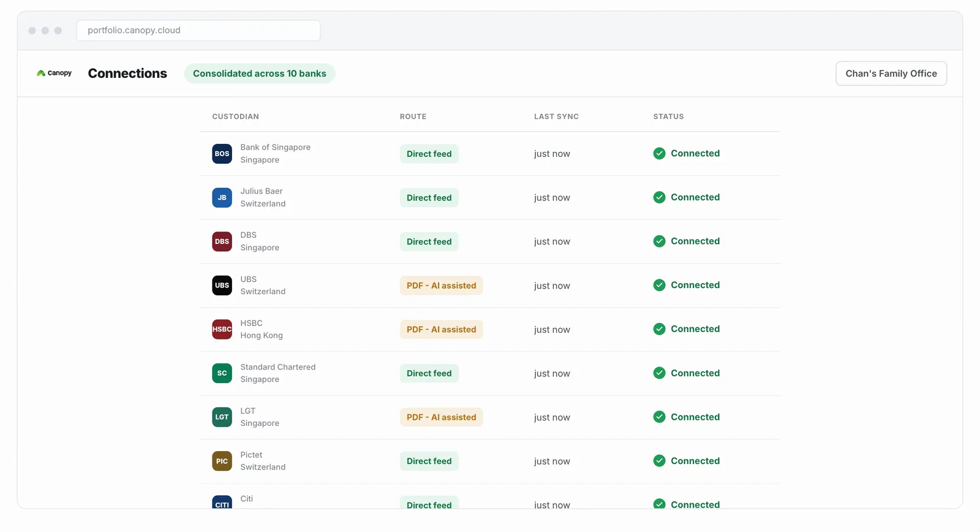Click the DBS custodian name

tap(249, 235)
